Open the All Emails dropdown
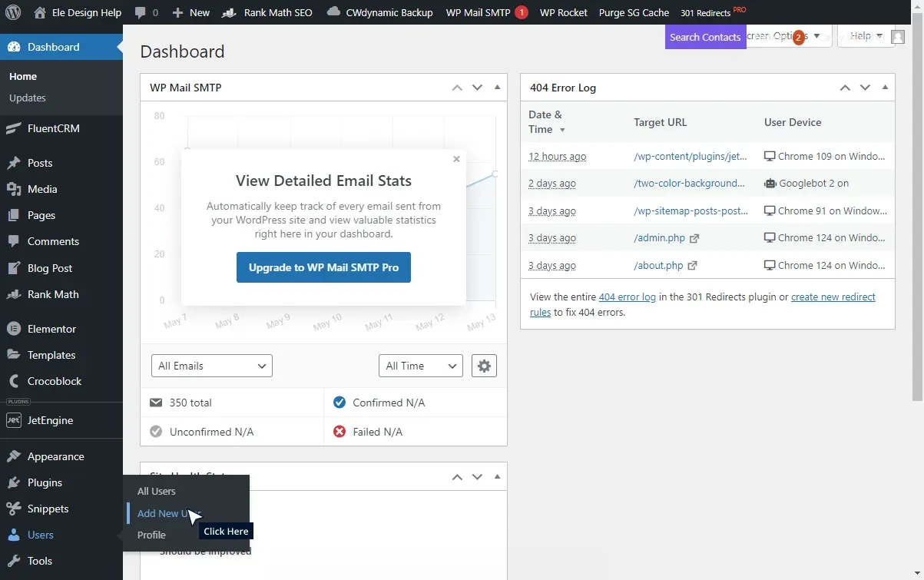Screen dimensions: 924x580 tap(211, 366)
